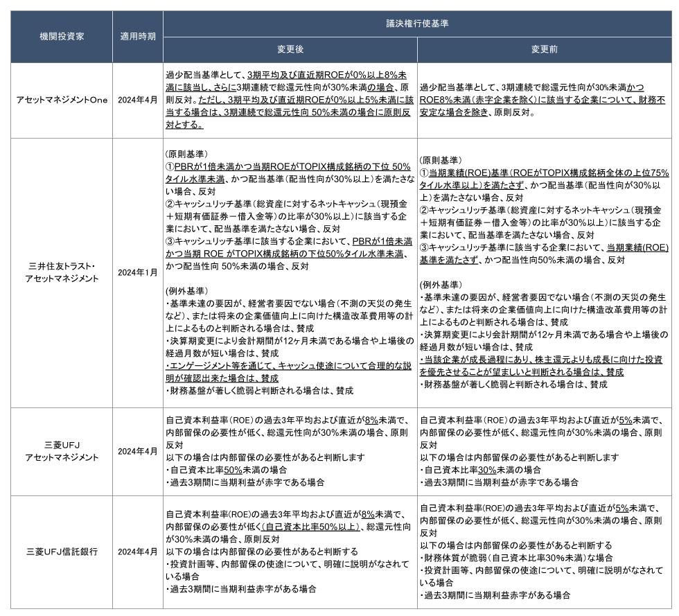Image resolution: width=679 pixels, height=616 pixels.
Task: Click the 機関投資家 column header
Action: (x=62, y=36)
